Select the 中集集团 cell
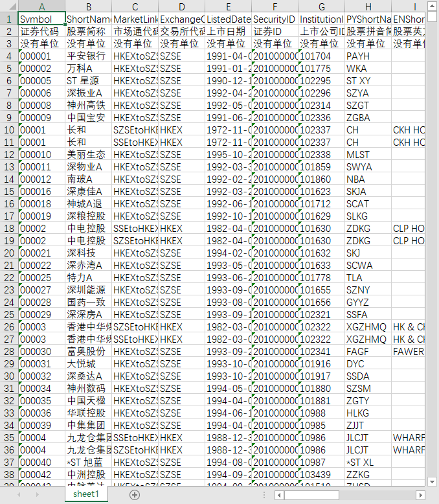 pos(88,425)
